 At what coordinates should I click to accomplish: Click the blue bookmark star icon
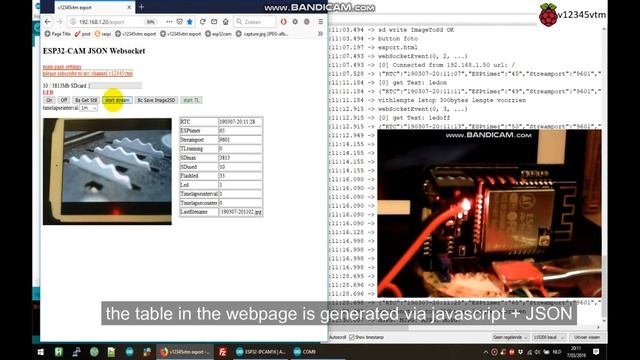pos(190,22)
